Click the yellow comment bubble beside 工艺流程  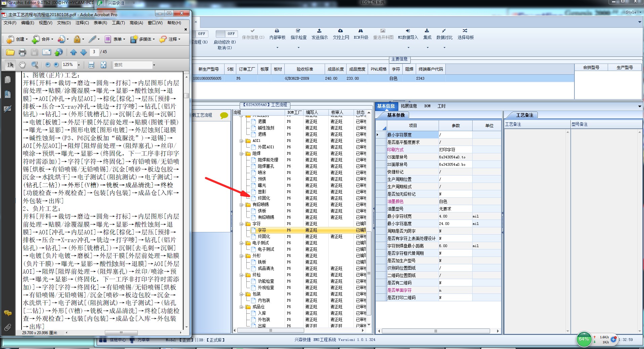[x=224, y=115]
